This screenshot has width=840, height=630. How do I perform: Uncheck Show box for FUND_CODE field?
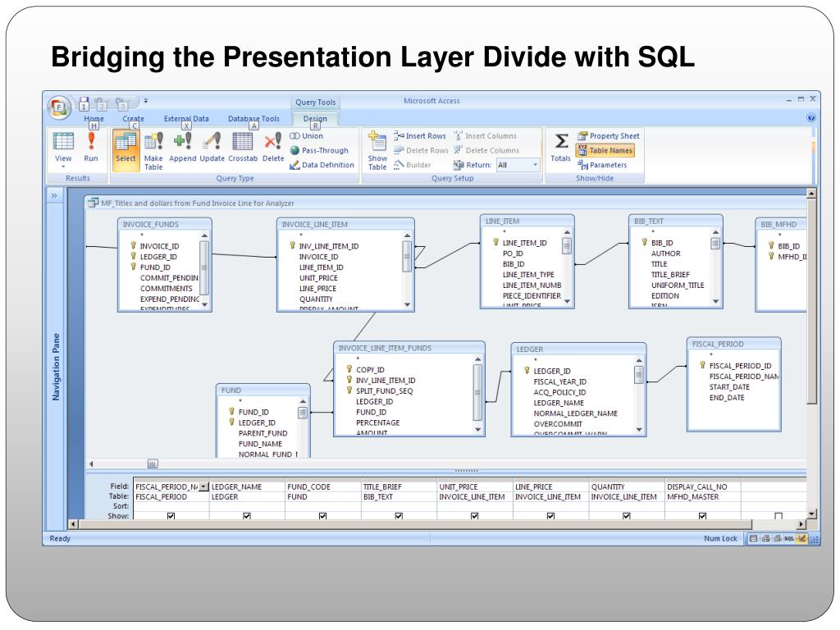(322, 516)
